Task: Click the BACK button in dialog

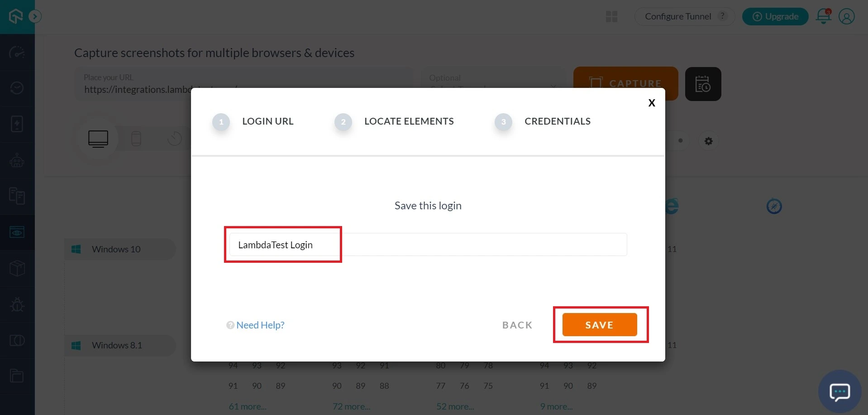Action: point(517,325)
